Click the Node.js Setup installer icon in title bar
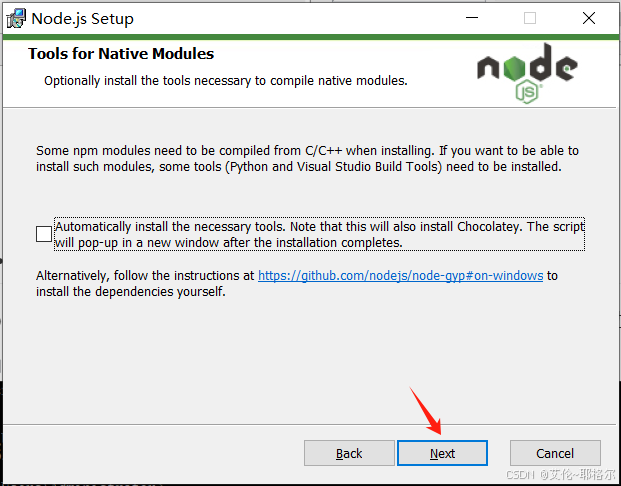Viewport: 621px width, 486px height. pyautogui.click(x=15, y=18)
